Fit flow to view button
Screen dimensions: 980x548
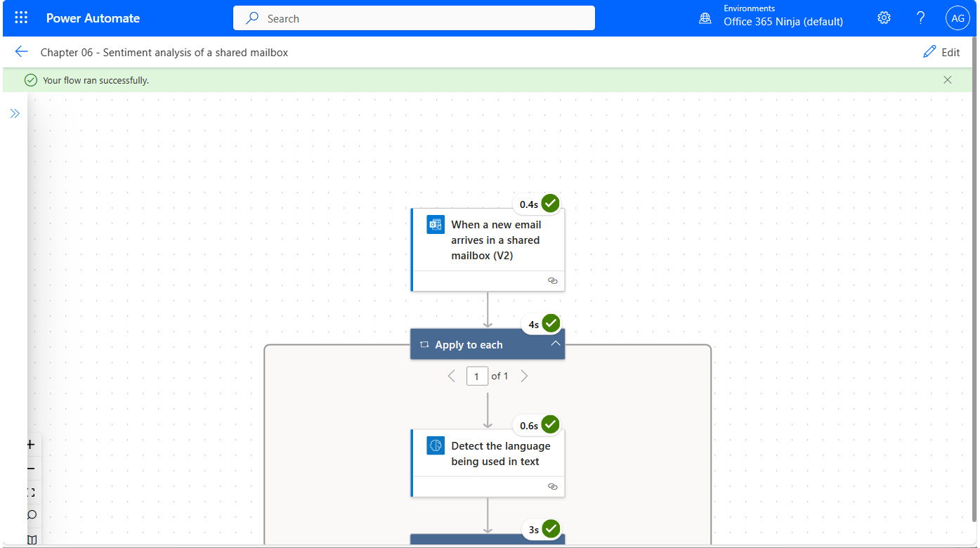[x=31, y=492]
